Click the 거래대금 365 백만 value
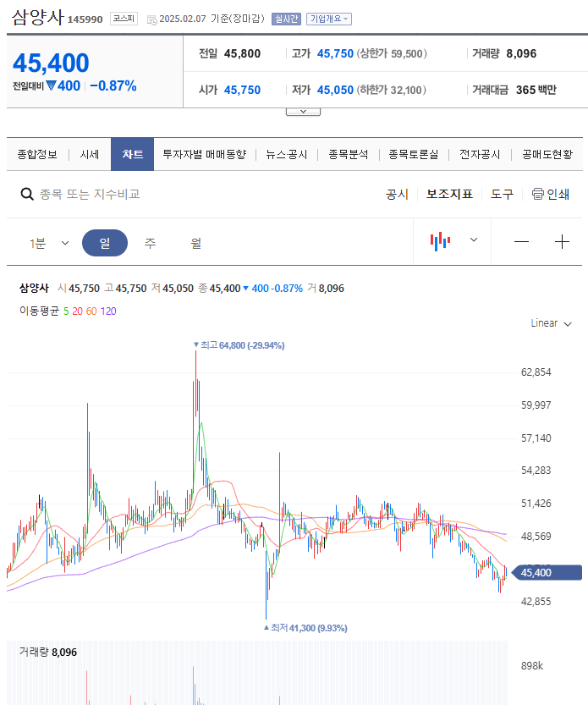The image size is (588, 705). [x=536, y=90]
